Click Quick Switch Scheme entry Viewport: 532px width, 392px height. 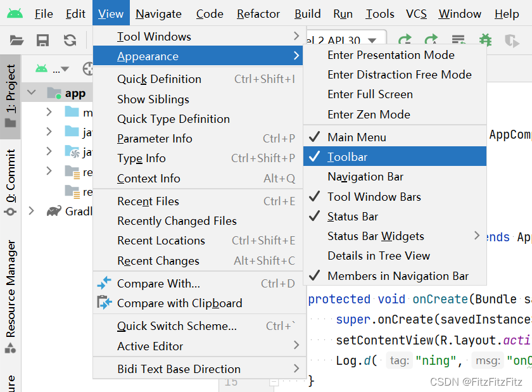click(177, 326)
